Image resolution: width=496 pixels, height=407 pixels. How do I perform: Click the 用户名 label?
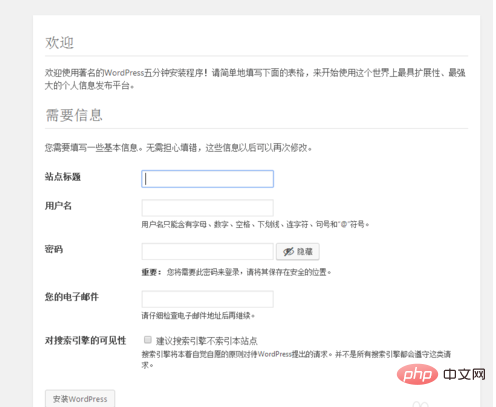click(58, 206)
